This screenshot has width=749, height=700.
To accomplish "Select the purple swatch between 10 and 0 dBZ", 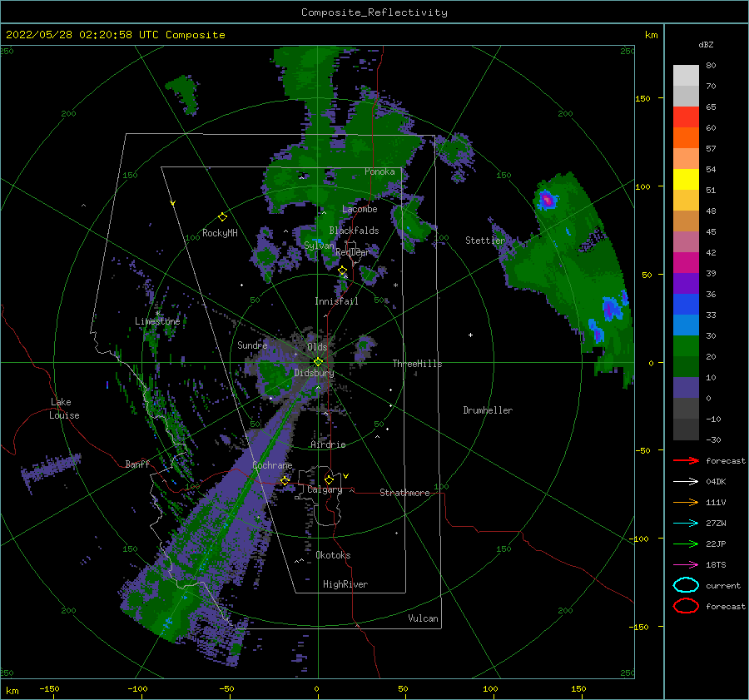I will point(686,387).
